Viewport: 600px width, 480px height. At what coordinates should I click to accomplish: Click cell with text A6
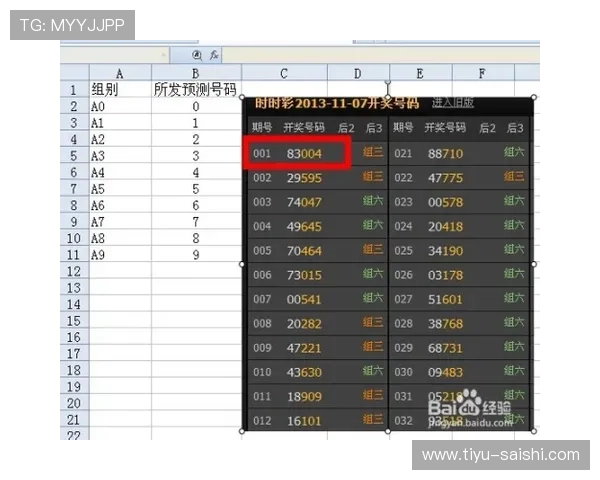click(120, 205)
